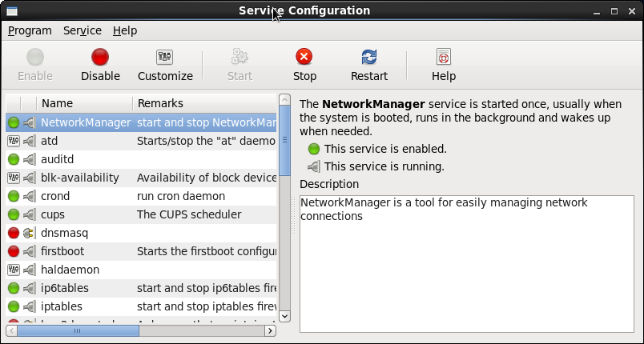Open the Service menu
Screen dimensions: 644x344
click(x=83, y=30)
